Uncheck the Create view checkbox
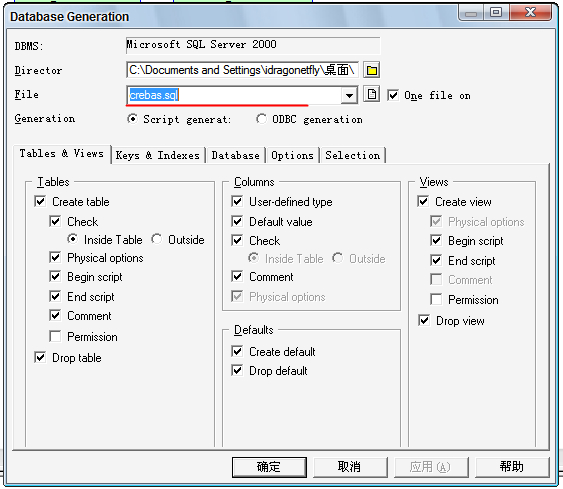 [424, 201]
